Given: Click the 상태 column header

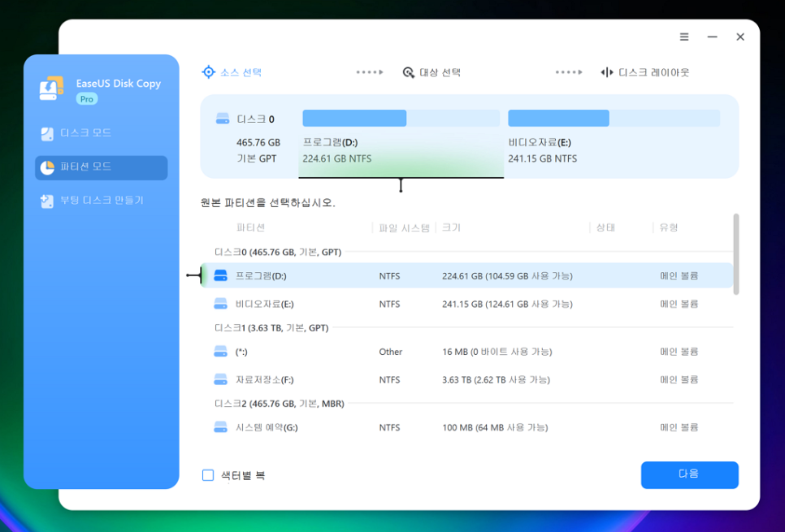Looking at the screenshot, I should (605, 227).
